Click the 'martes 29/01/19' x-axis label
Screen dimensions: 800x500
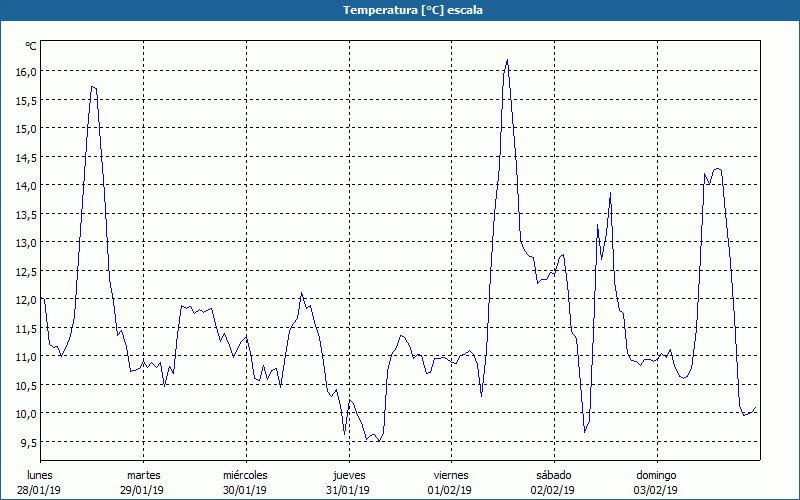tap(143, 482)
